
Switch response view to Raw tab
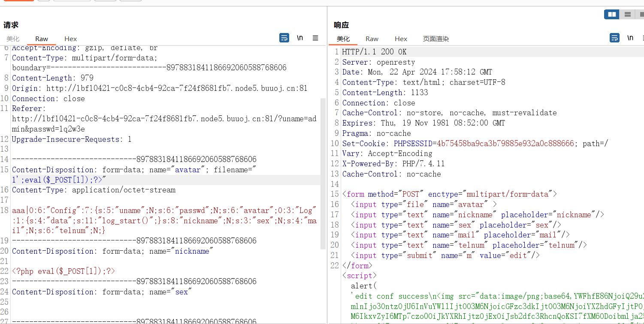[372, 39]
